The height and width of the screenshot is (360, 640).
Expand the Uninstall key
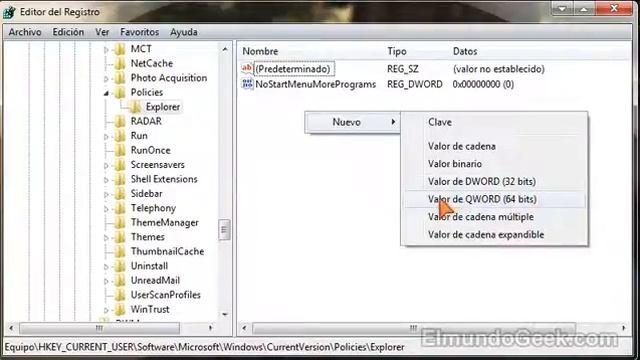point(106,267)
